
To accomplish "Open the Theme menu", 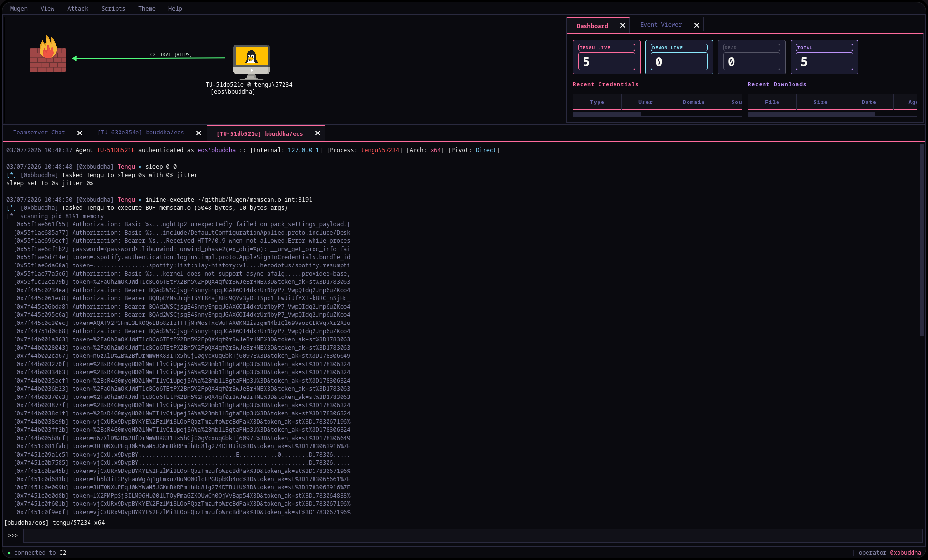I will [x=147, y=9].
